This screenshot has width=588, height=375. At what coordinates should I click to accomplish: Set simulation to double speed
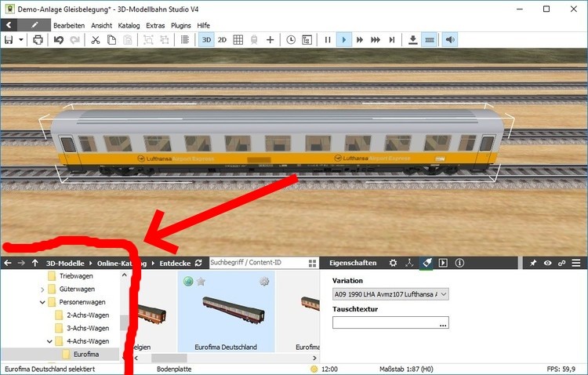pos(360,40)
